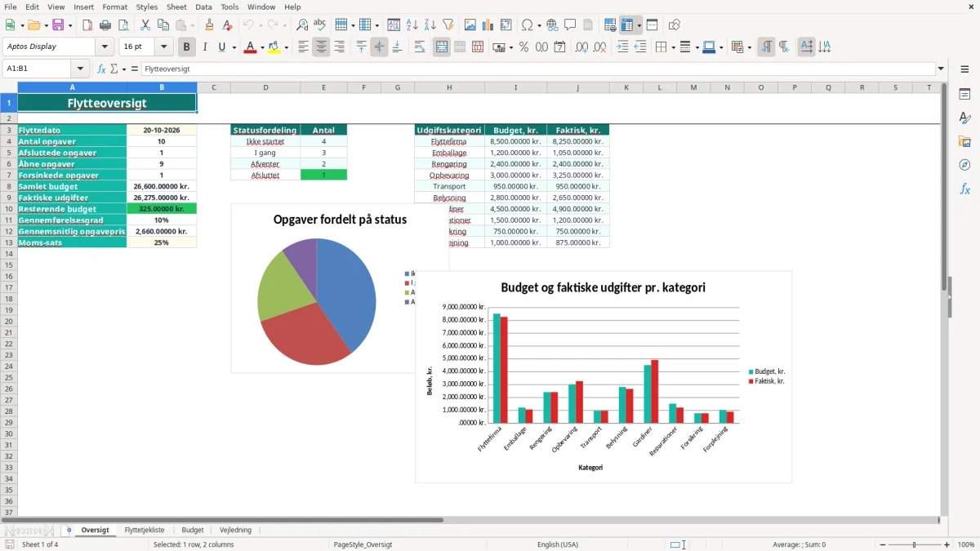Click the Clear Direct Formatting icon
Screen dimensions: 980x551
click(x=227, y=25)
